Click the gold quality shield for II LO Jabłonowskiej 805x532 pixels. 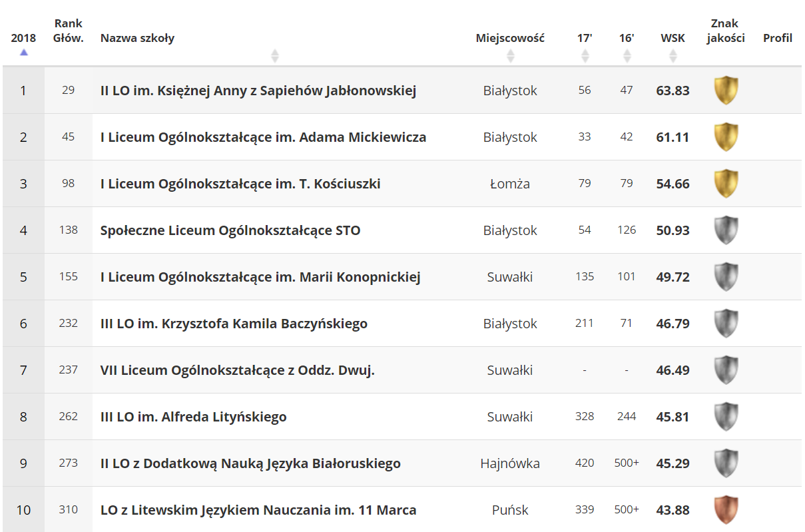tap(726, 90)
